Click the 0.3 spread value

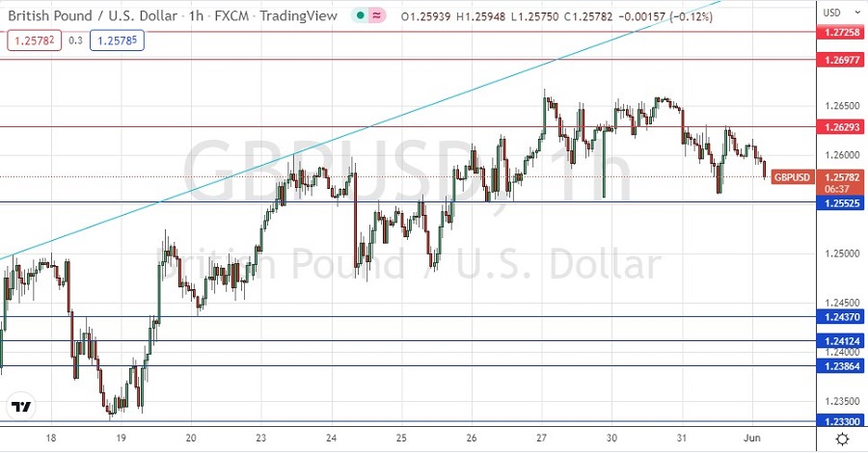pos(74,40)
